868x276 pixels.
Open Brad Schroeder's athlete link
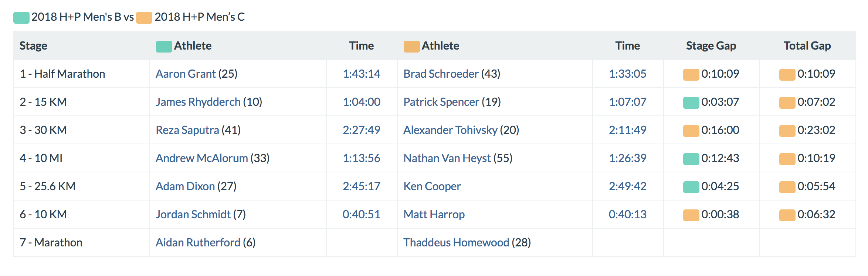point(441,74)
